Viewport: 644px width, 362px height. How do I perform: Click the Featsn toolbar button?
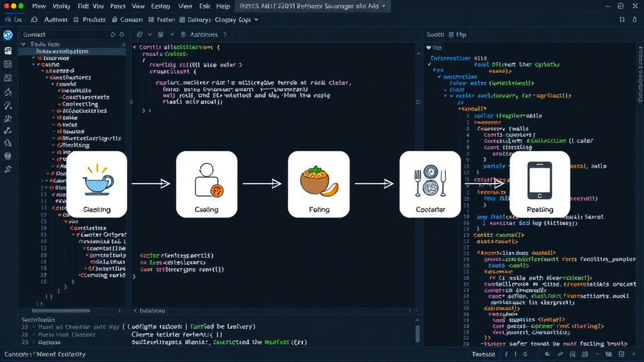tap(165, 19)
